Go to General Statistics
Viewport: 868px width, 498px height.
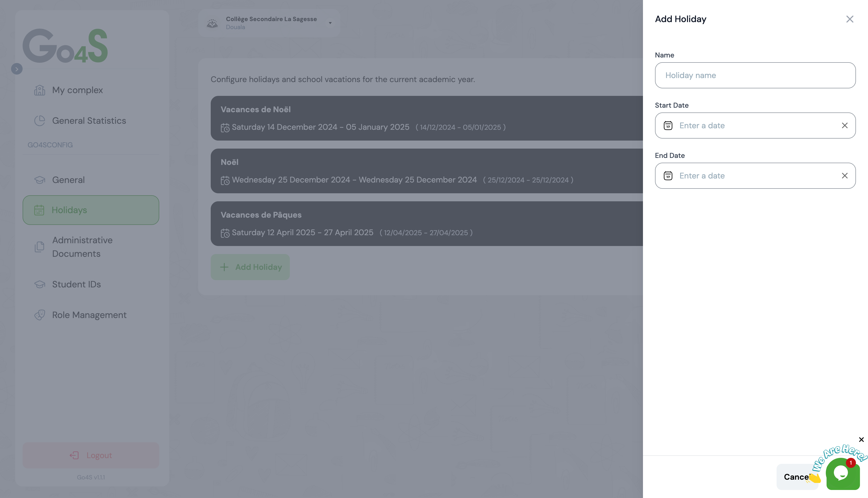pos(89,121)
